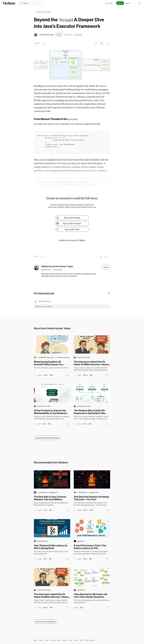The image size is (144, 644).
Task: Clap for the story at top
Action: [x=36, y=43]
